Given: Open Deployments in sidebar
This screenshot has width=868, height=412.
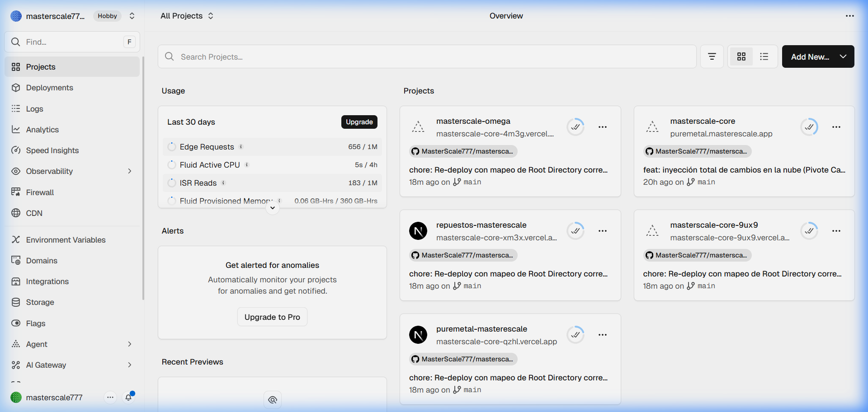Looking at the screenshot, I should point(72,88).
